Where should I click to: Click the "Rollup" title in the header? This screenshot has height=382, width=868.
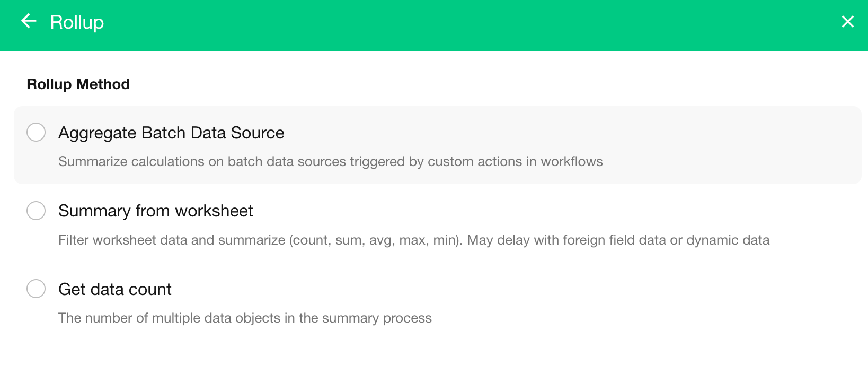tap(77, 22)
